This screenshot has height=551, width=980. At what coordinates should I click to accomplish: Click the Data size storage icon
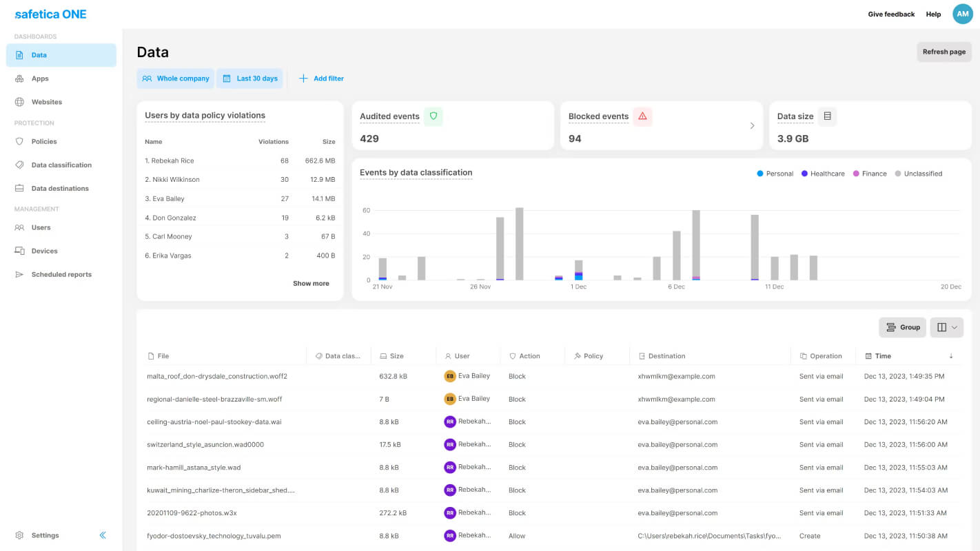point(828,116)
